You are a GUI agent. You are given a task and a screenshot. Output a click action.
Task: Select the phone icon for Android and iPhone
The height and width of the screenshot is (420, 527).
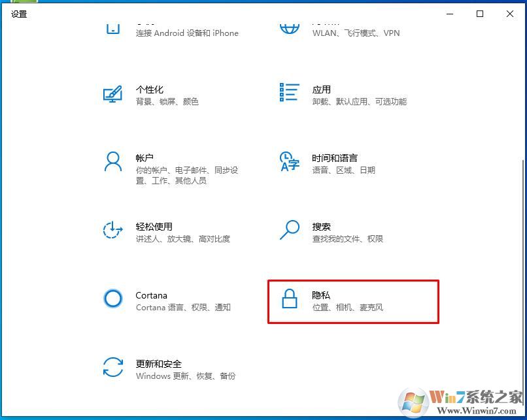coord(113,29)
